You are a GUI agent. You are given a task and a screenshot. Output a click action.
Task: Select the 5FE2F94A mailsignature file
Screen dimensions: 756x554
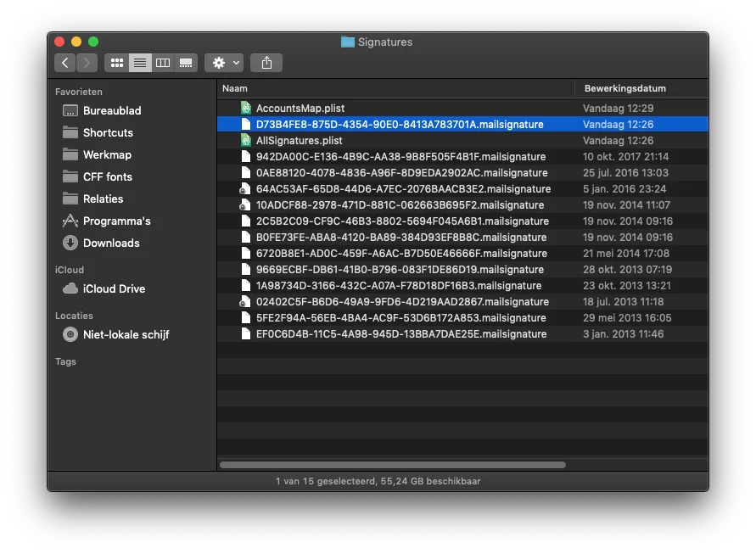(462, 318)
